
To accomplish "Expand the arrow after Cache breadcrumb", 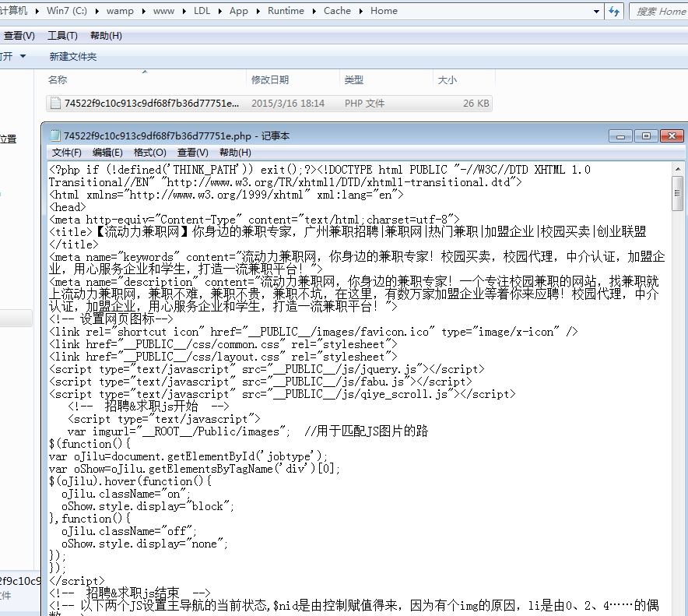I will (360, 11).
